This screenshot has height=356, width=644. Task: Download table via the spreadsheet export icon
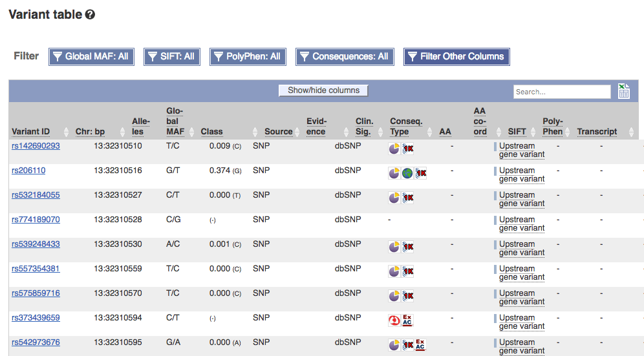point(623,91)
